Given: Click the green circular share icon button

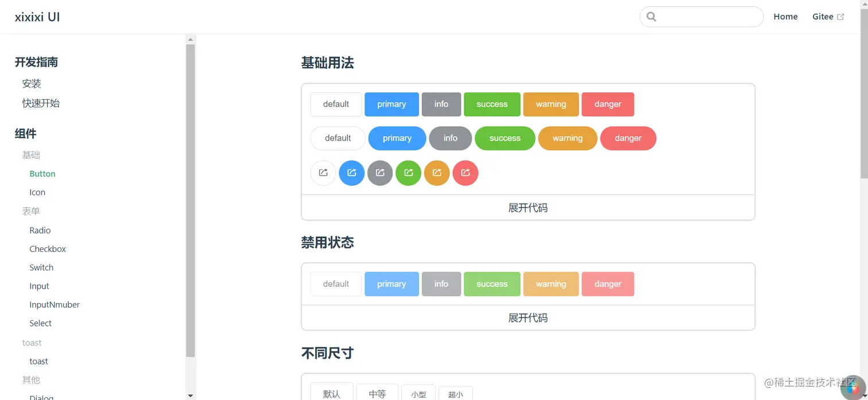Looking at the screenshot, I should (409, 173).
